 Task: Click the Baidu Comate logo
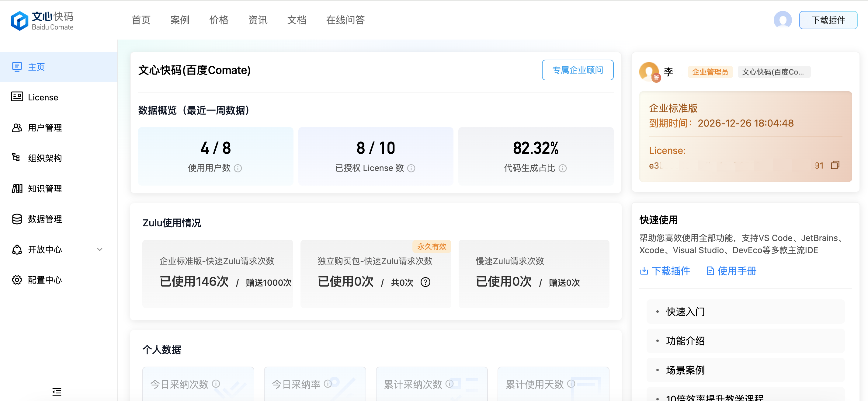42,21
